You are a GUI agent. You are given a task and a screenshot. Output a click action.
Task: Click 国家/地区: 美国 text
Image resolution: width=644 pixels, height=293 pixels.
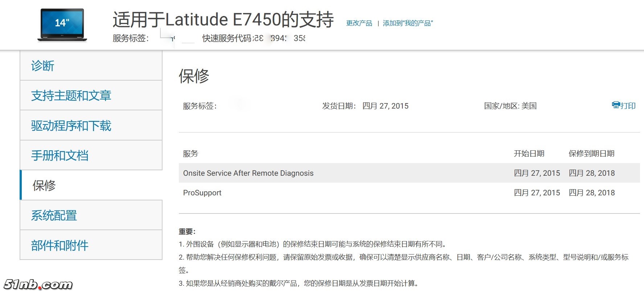[510, 106]
